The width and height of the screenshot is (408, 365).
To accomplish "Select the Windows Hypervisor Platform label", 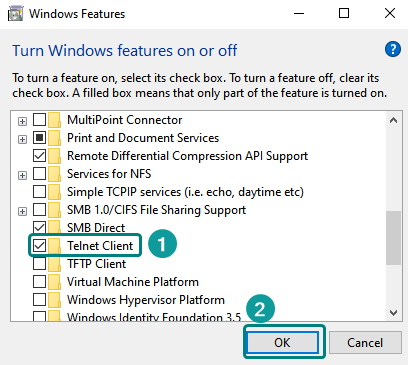I will coord(146,300).
